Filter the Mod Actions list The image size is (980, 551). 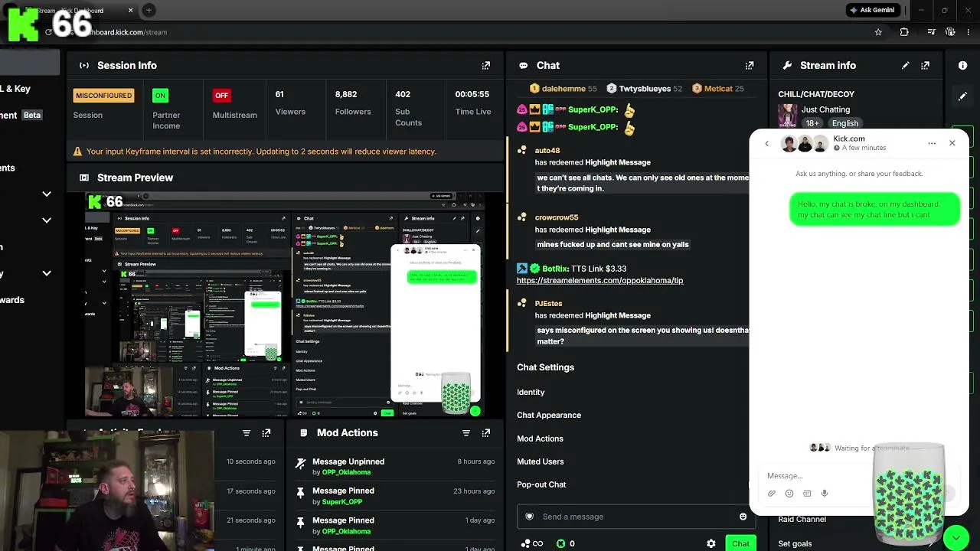[x=466, y=433]
